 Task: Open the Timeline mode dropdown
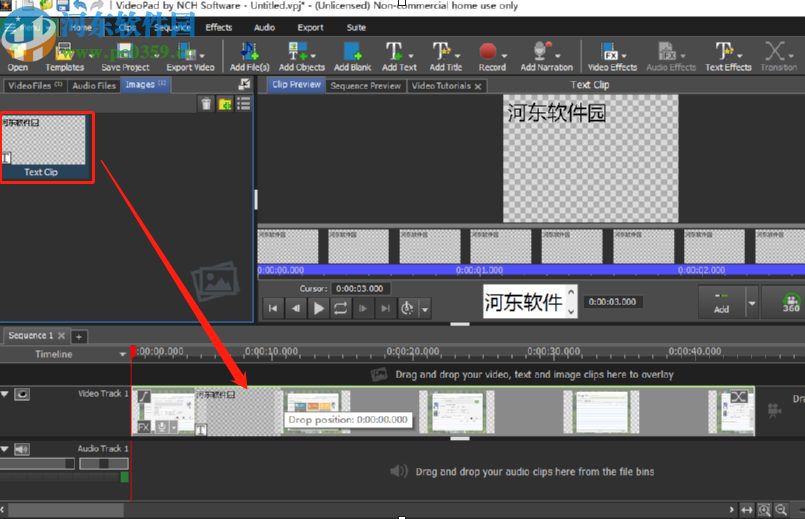pyautogui.click(x=123, y=354)
